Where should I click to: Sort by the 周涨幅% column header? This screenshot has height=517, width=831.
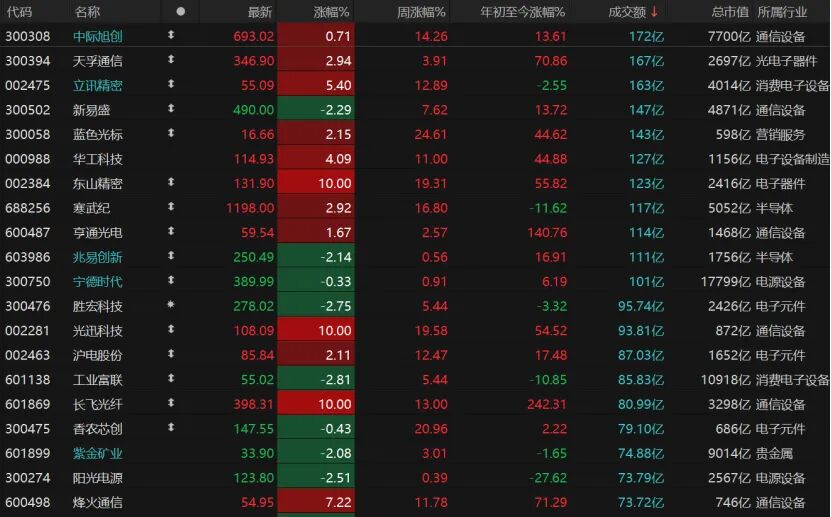[421, 12]
